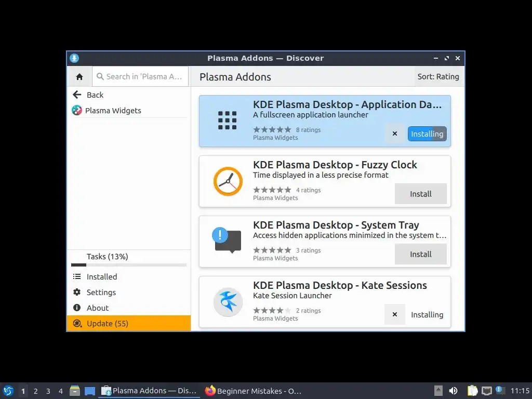
Task: Open Update (55) page
Action: tap(129, 323)
